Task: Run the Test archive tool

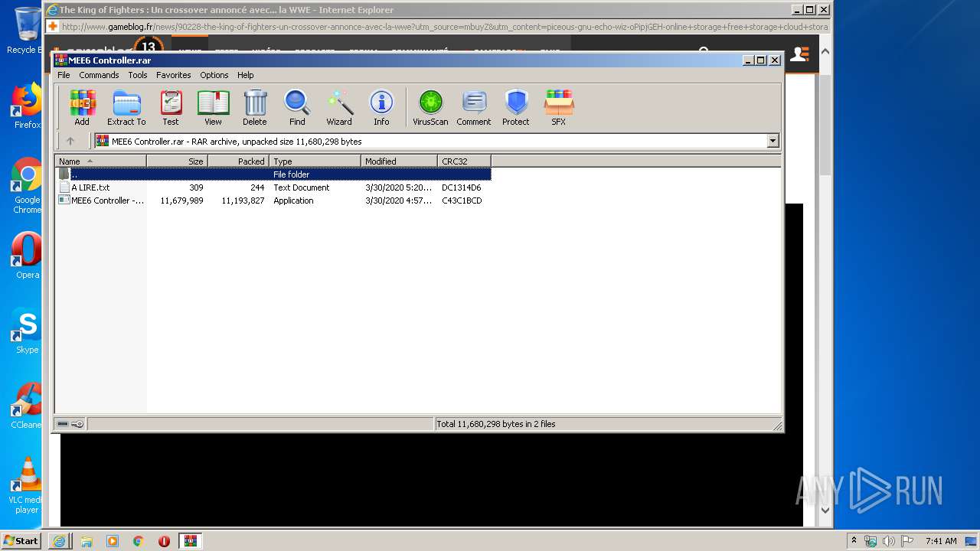Action: tap(171, 107)
